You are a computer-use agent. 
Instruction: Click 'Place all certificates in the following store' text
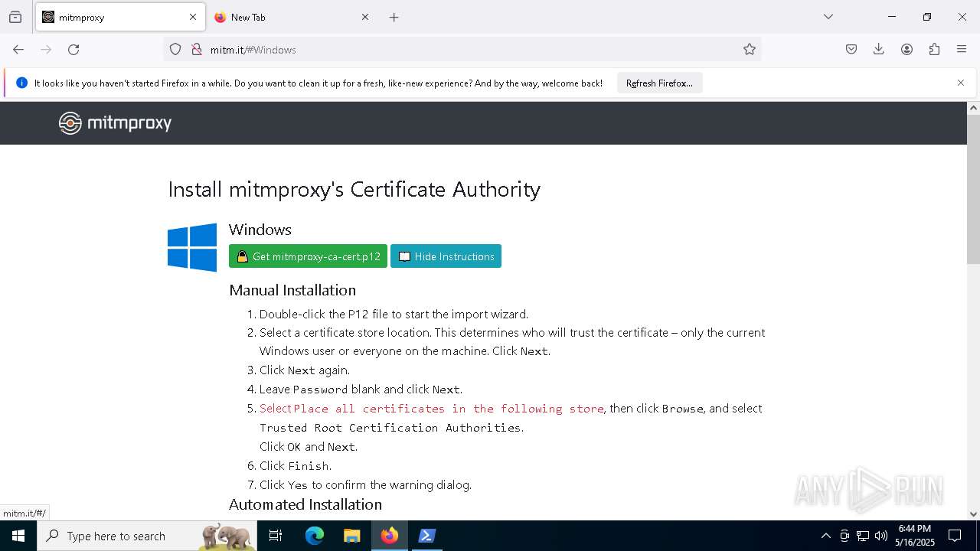[x=449, y=409]
